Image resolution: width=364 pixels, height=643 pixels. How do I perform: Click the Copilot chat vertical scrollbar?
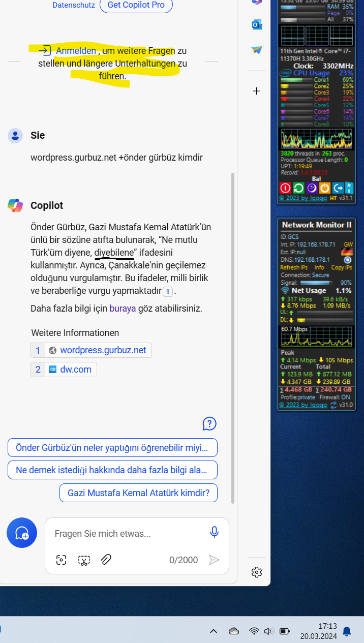pos(233,338)
